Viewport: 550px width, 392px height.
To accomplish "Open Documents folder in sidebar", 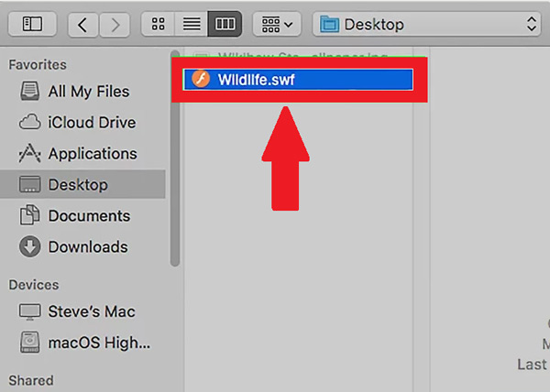I will pyautogui.click(x=89, y=216).
